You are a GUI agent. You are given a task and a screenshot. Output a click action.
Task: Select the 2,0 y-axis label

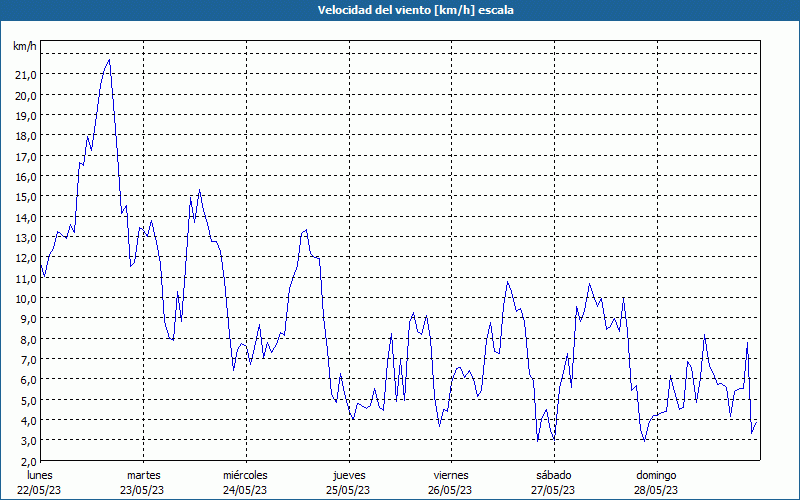tap(29, 461)
